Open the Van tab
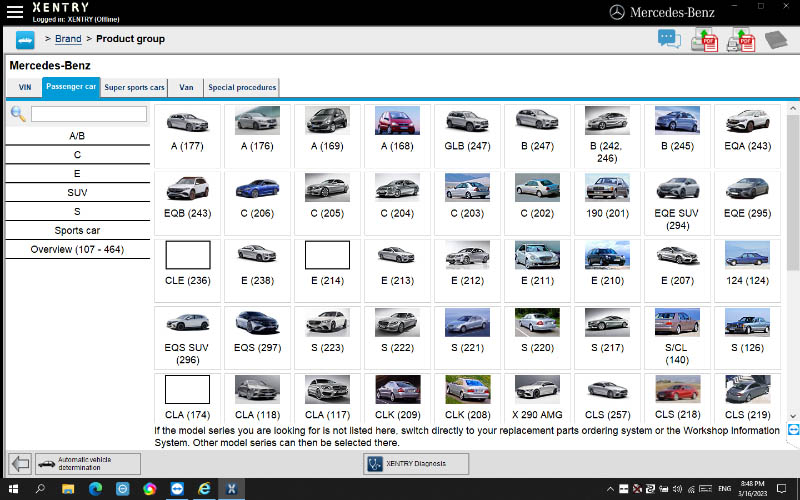The image size is (800, 500). (x=186, y=87)
